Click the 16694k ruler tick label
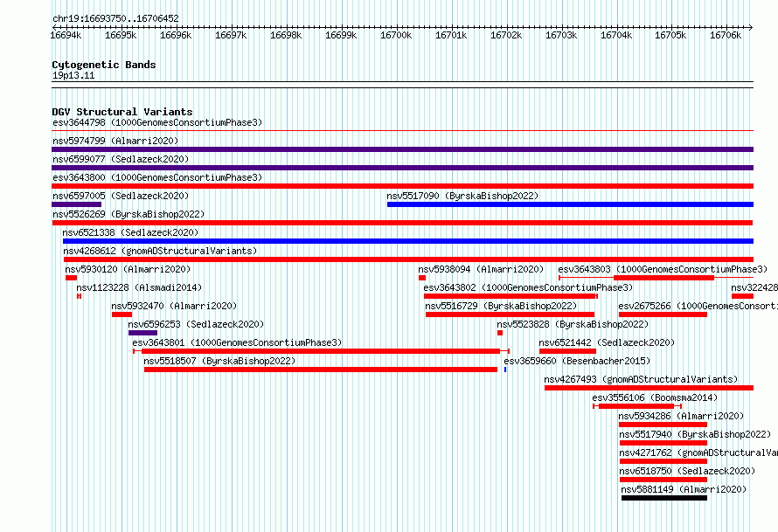778x532 pixels. coord(66,35)
